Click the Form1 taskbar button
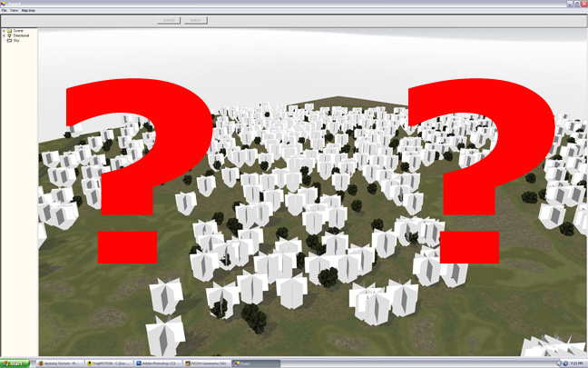 256,363
